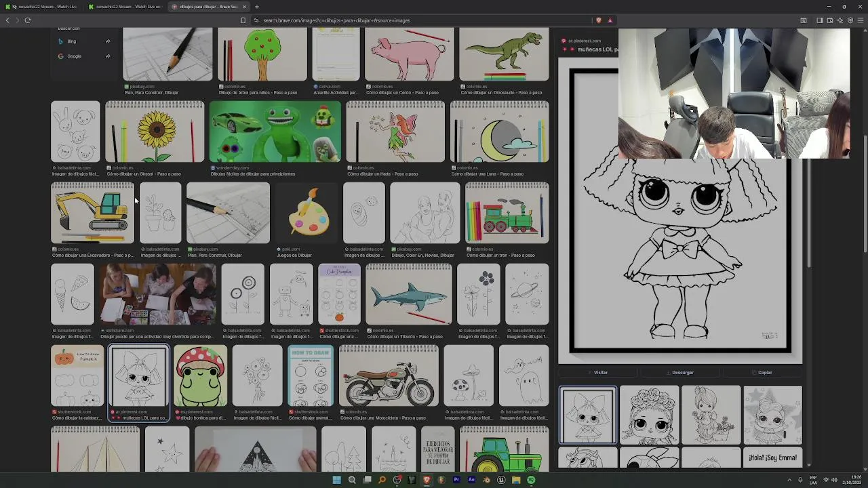
Task: Open the 'How to Draw Pumpkin' thumbnail
Action: pyautogui.click(x=77, y=375)
